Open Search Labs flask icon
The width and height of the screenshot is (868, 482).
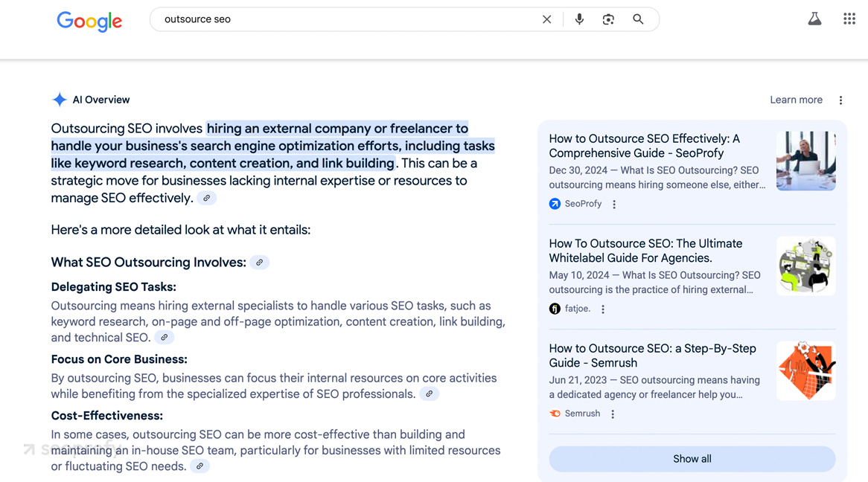tap(814, 19)
